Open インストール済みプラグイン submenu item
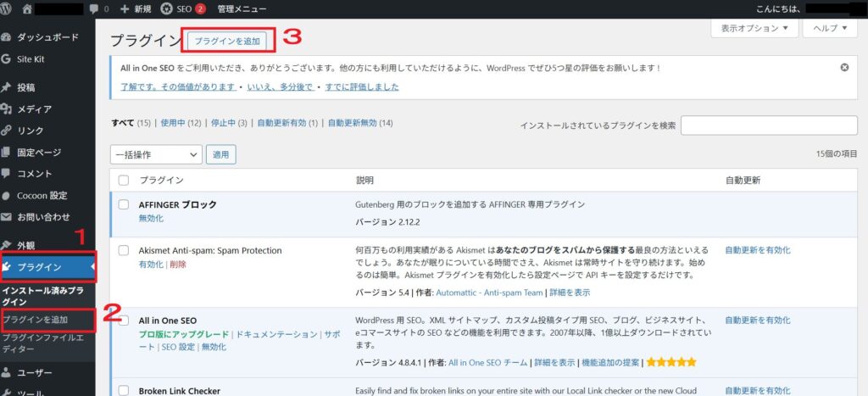This screenshot has width=868, height=396. point(42,296)
